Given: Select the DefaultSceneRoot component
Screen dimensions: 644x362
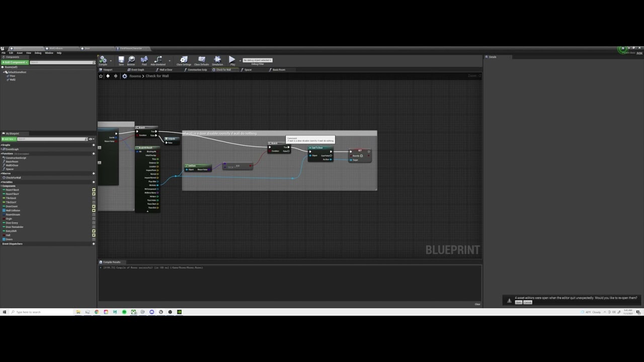Looking at the screenshot, I should [x=17, y=72].
